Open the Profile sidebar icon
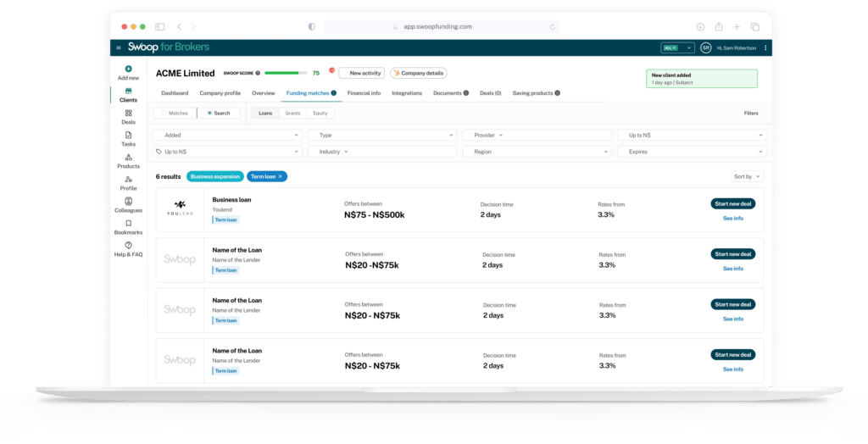The height and width of the screenshot is (444, 868). [x=129, y=180]
